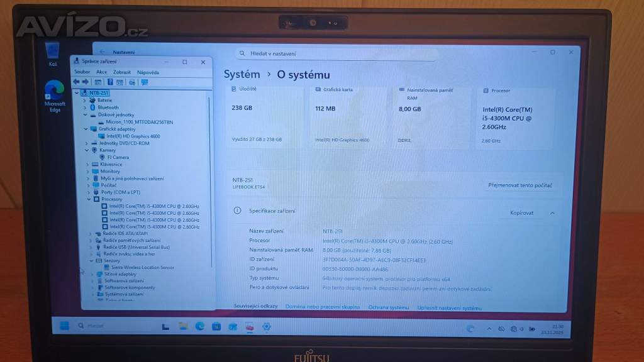The height and width of the screenshot is (362, 644).
Task: Collapse the Procesory tree node
Action: click(89, 199)
